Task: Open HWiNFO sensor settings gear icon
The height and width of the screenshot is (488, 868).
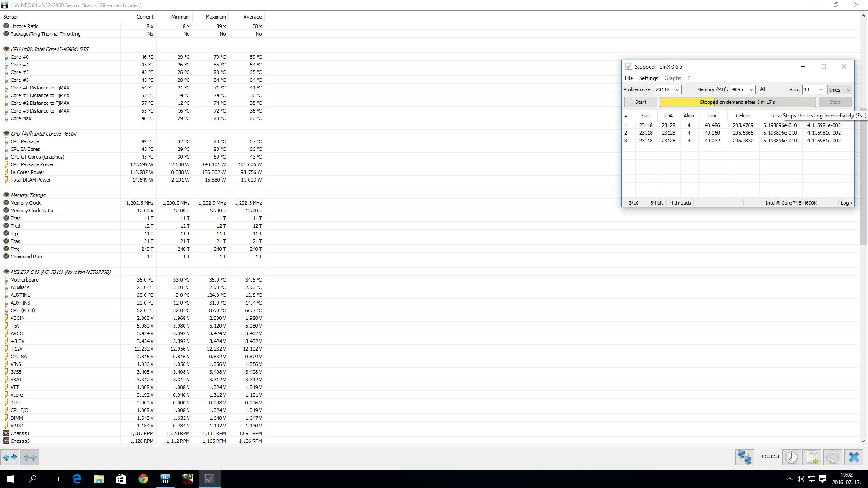Action: click(x=833, y=457)
